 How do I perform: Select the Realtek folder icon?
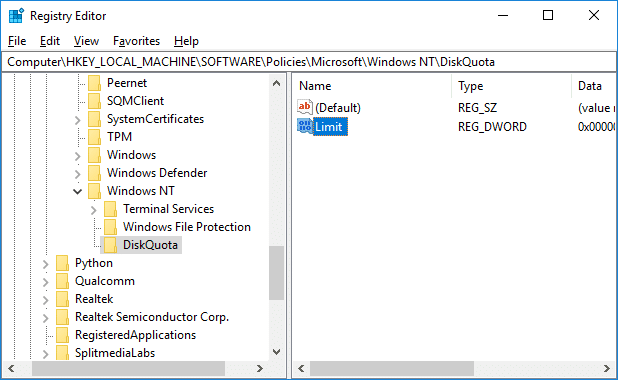click(63, 299)
